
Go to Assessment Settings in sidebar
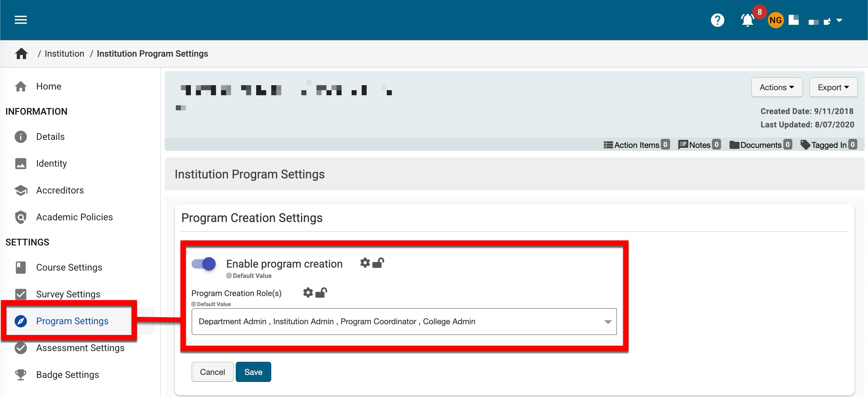[80, 348]
